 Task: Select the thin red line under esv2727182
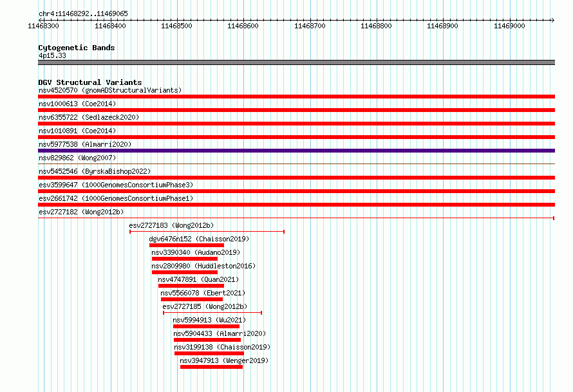pos(296,218)
